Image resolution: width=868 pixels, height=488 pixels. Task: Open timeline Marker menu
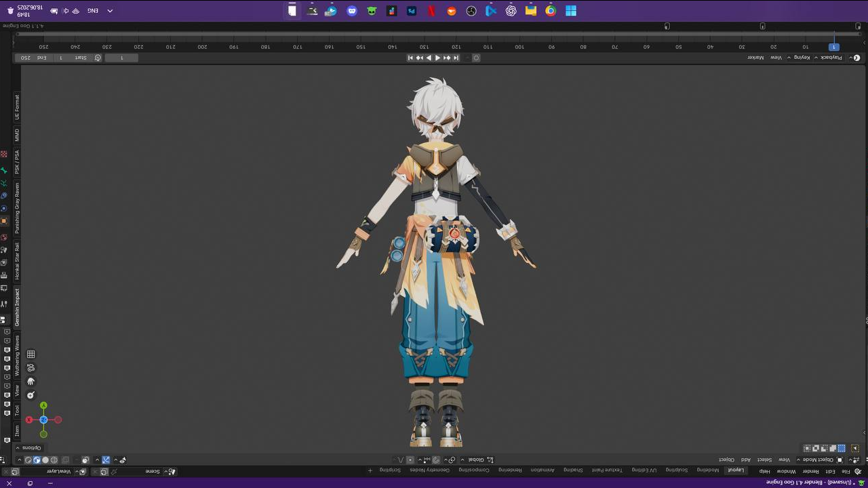coord(755,58)
